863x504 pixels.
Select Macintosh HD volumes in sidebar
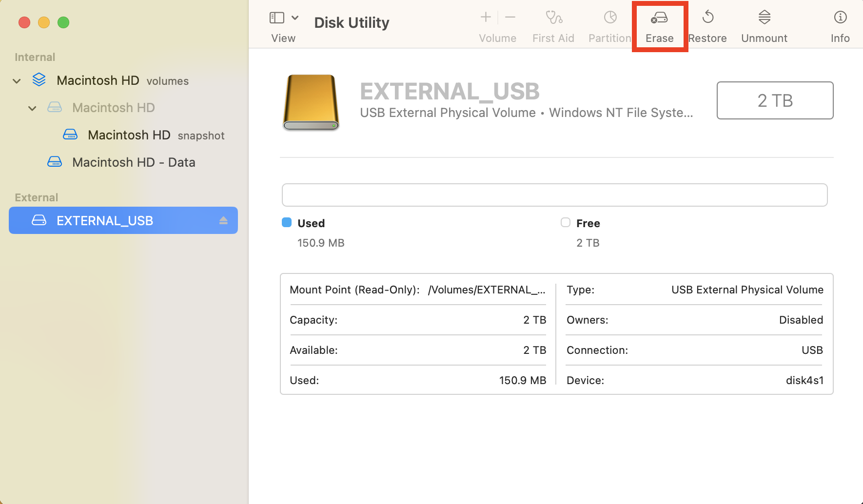pyautogui.click(x=122, y=80)
